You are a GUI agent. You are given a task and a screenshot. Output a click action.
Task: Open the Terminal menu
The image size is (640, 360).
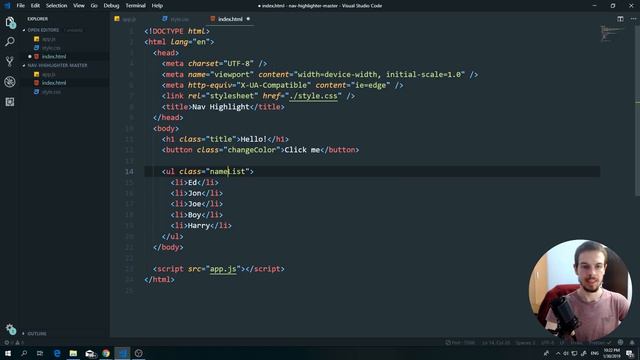click(136, 6)
